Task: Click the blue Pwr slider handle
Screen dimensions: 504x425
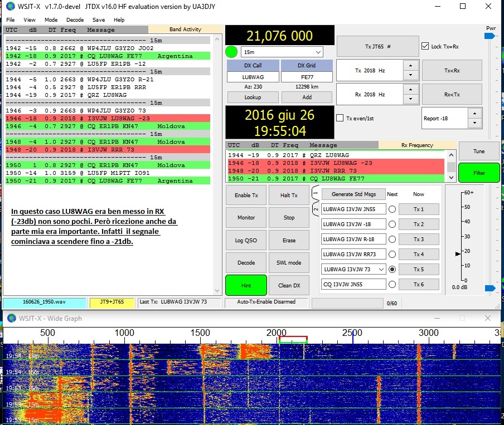Action: 490,36
